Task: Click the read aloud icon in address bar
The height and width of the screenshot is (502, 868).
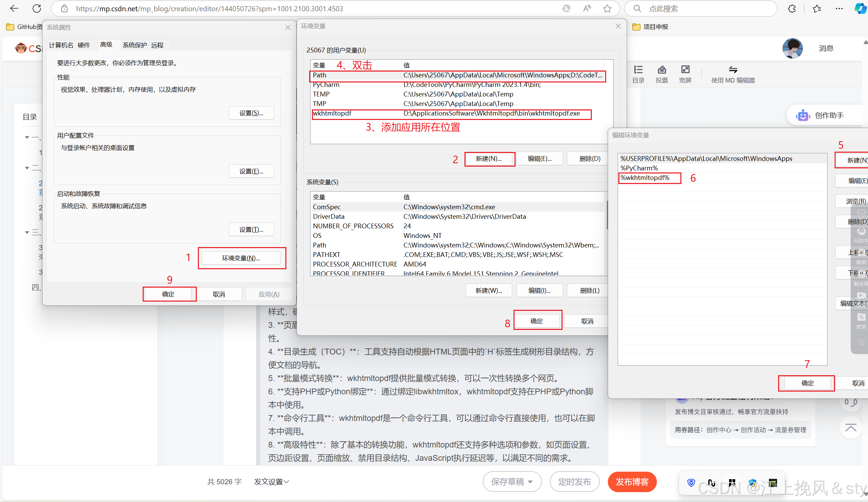Action: pos(587,9)
